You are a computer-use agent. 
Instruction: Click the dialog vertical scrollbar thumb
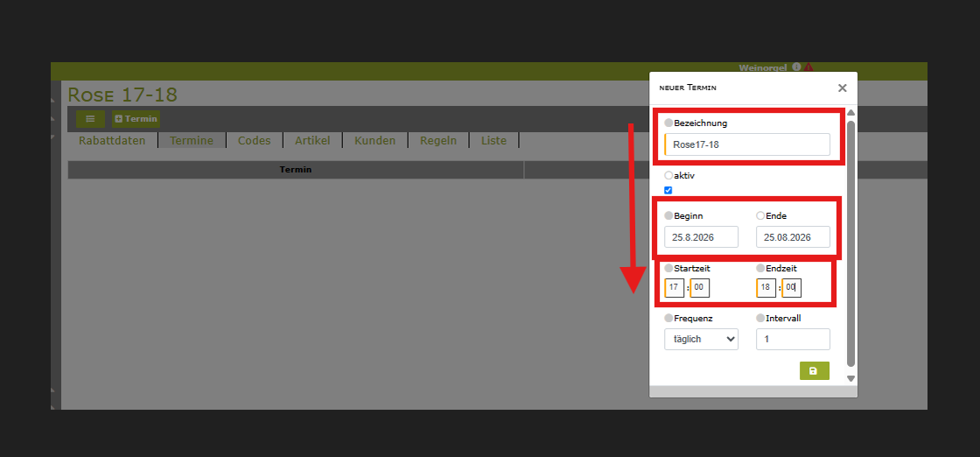[850, 243]
